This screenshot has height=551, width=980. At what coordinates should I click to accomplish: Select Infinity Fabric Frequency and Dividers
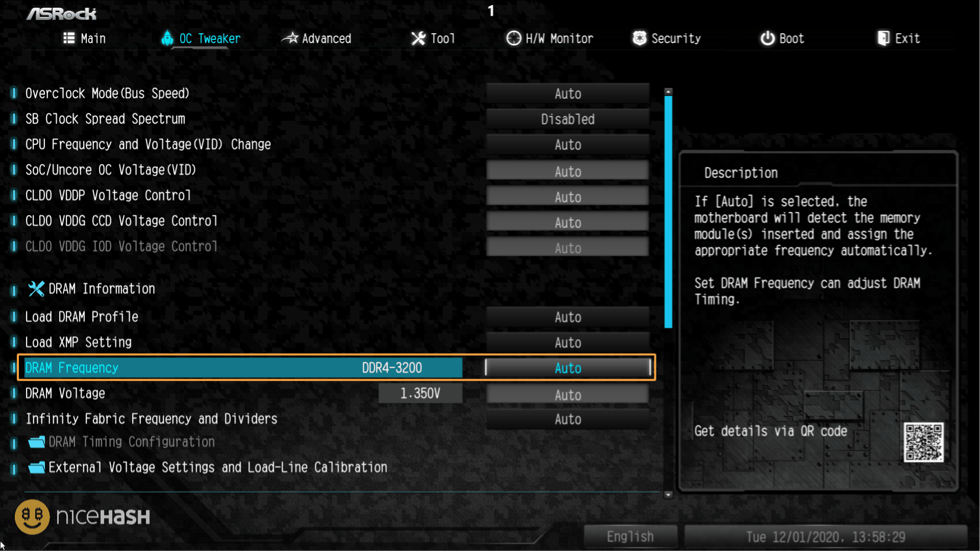[152, 418]
